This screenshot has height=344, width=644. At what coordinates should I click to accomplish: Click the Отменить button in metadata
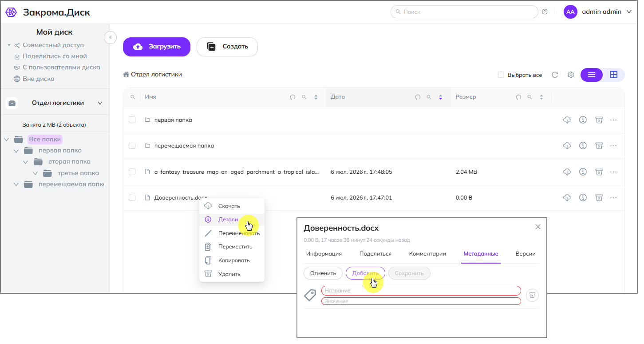click(x=323, y=273)
